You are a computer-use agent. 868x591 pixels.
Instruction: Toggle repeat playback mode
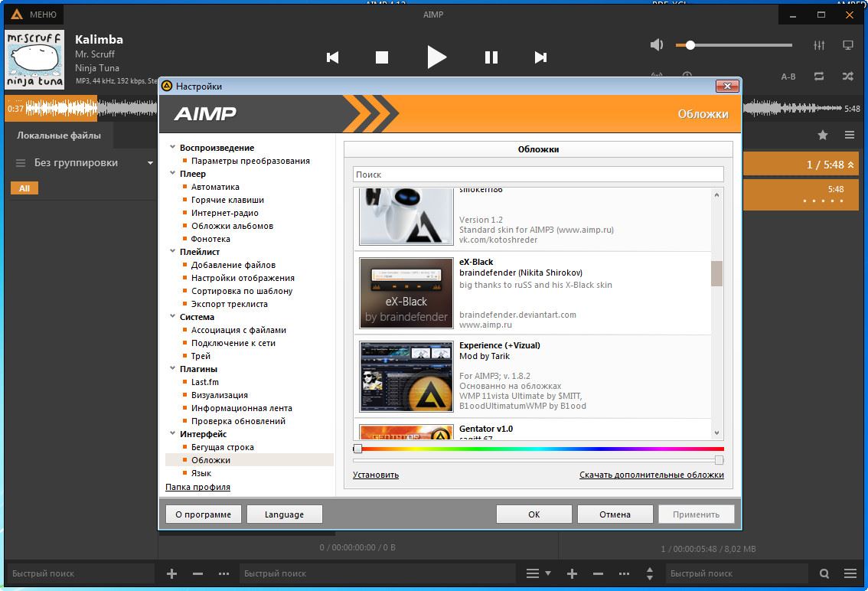pos(819,77)
